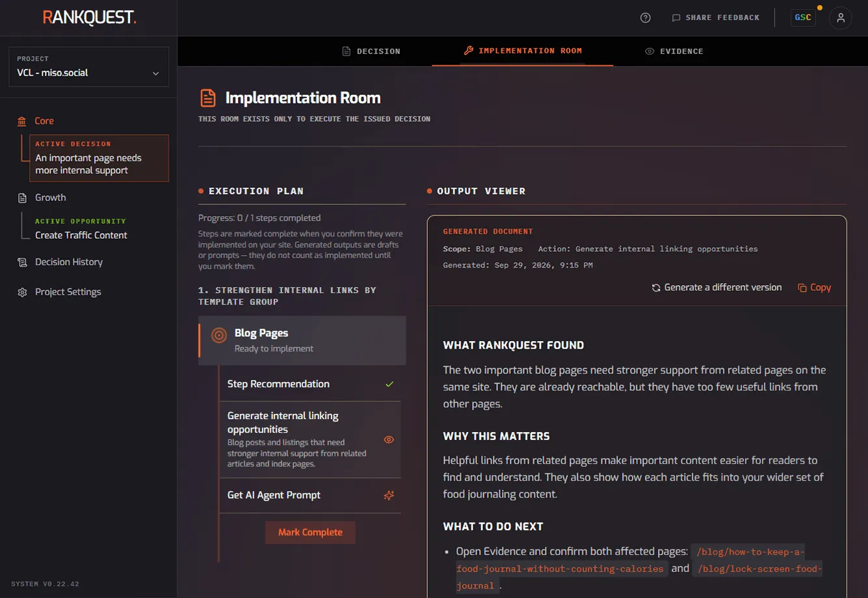Click the Copy button label
The height and width of the screenshot is (598, 868).
[x=821, y=288]
